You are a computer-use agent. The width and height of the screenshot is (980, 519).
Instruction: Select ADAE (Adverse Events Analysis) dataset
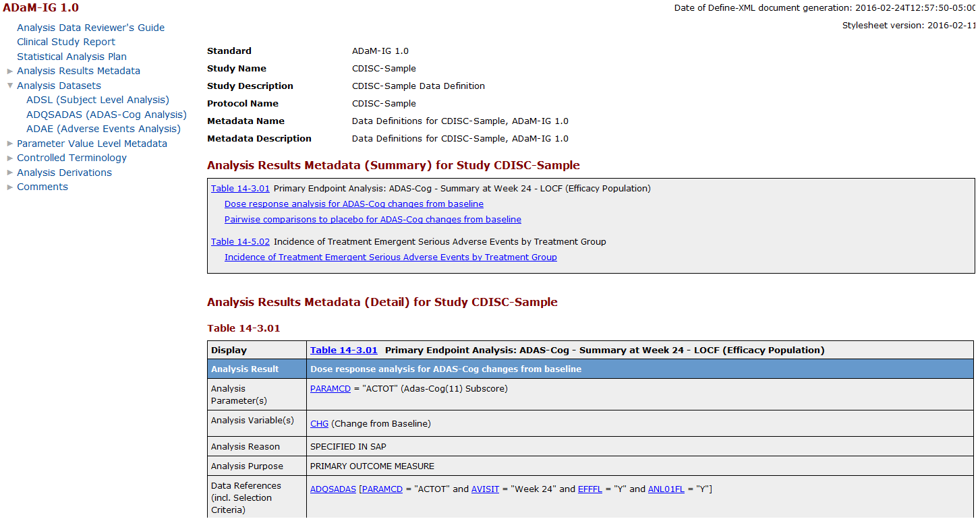pos(103,129)
